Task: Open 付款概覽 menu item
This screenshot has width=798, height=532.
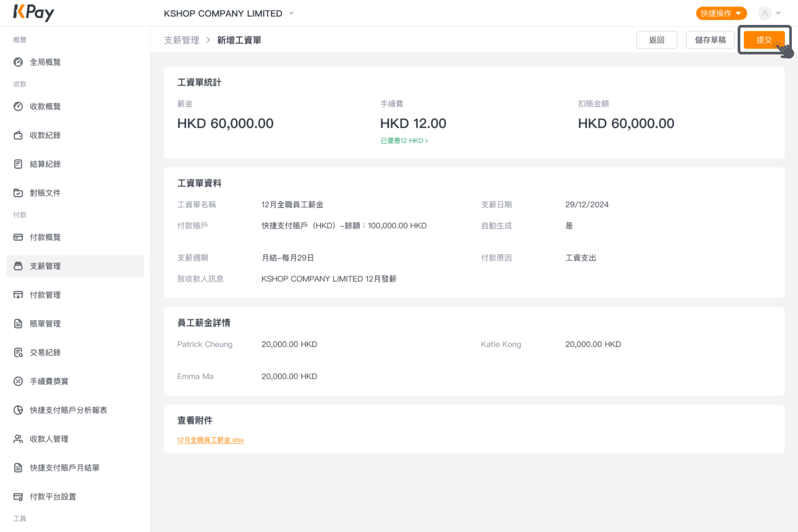Action: 45,237
